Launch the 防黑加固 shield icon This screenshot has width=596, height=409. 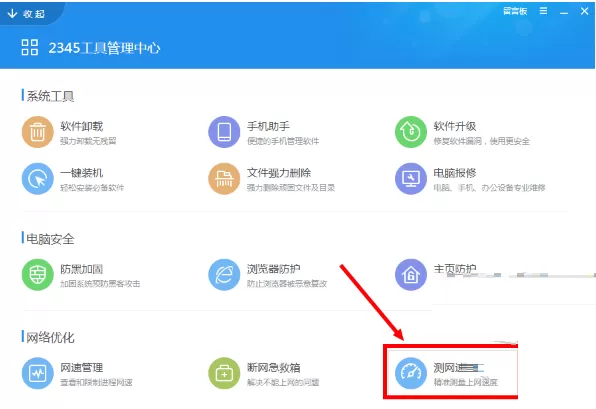point(37,275)
